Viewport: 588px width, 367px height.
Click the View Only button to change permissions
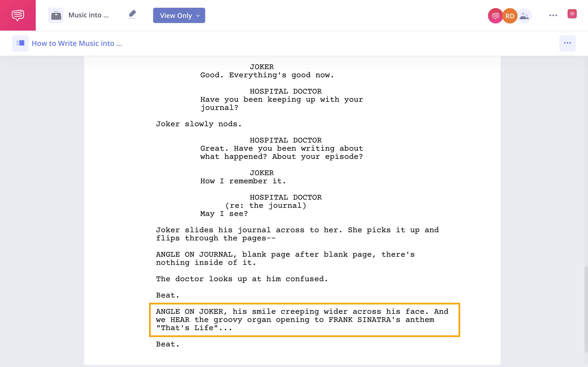pos(179,15)
